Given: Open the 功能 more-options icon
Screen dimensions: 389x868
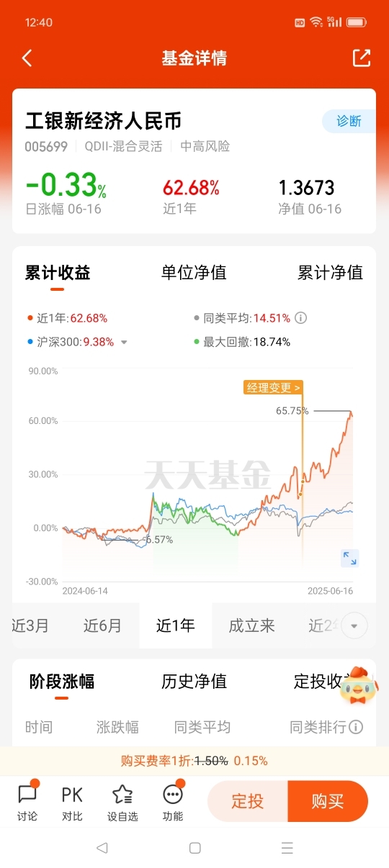Looking at the screenshot, I should pos(173,795).
